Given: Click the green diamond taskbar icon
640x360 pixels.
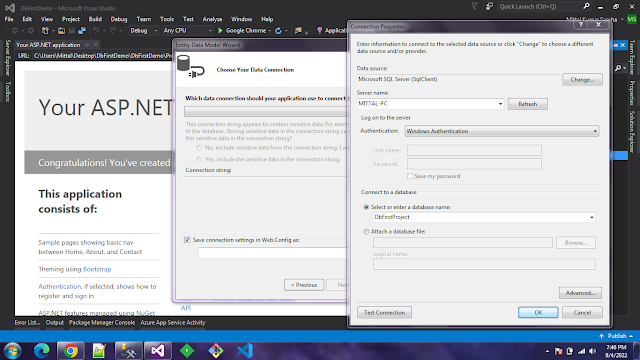Looking at the screenshot, I should (187, 351).
